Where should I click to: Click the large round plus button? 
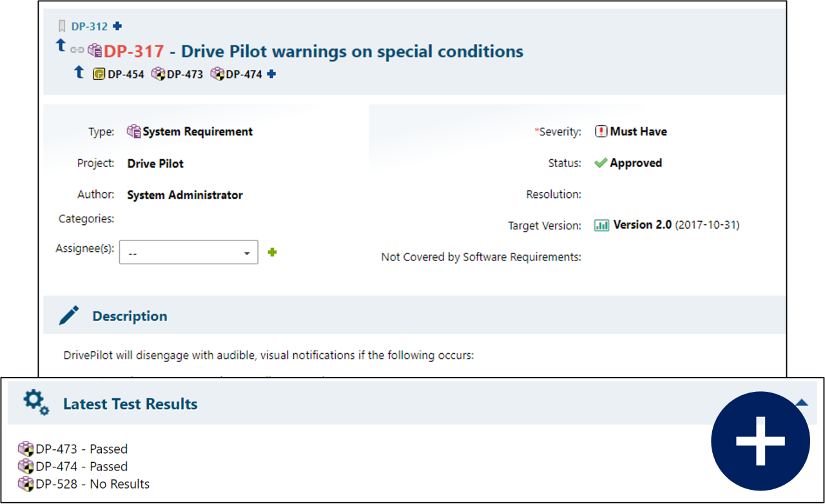(761, 441)
